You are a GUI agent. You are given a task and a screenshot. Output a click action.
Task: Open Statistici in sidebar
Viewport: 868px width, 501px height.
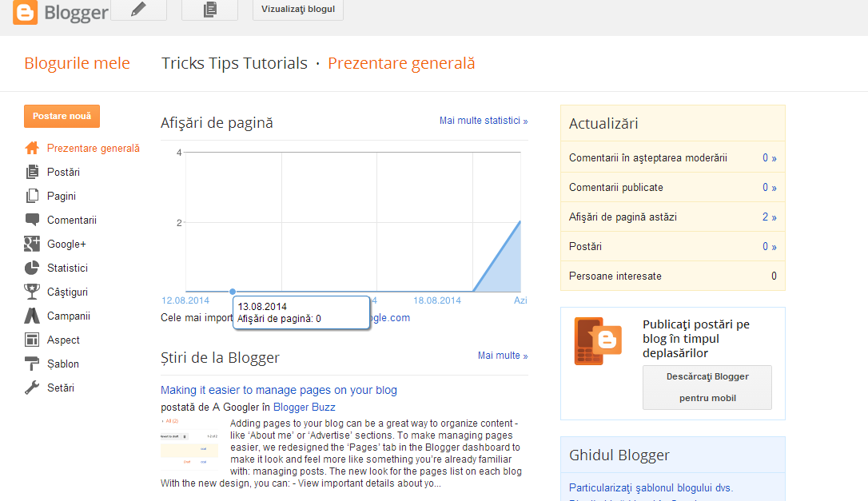67,268
